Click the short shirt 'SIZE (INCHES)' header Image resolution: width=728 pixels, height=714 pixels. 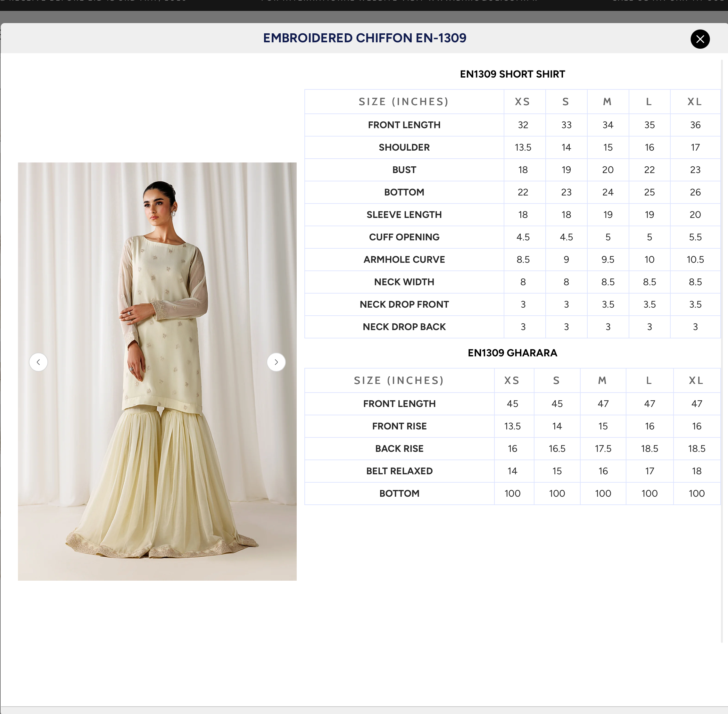point(404,102)
